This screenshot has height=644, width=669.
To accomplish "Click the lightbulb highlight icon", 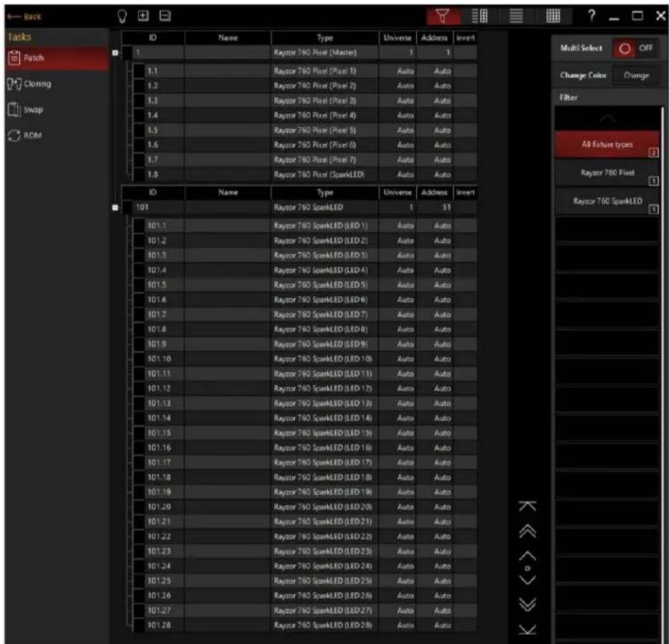I will click(123, 16).
